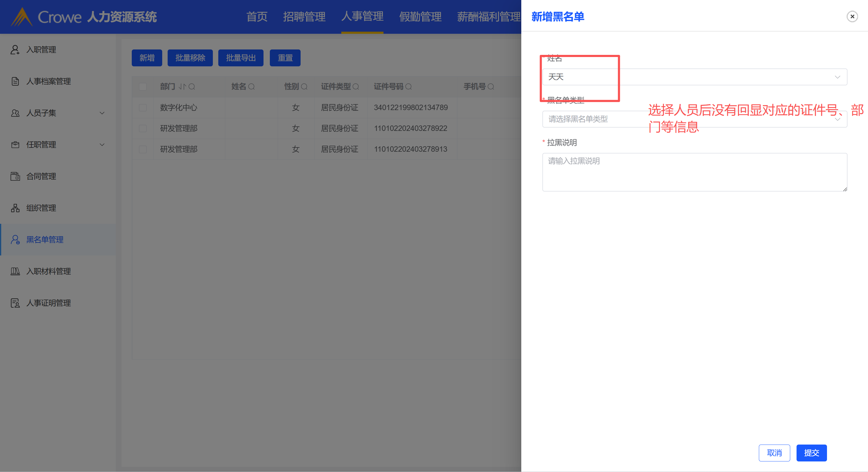Click the 入职材料管理 books icon

15,271
